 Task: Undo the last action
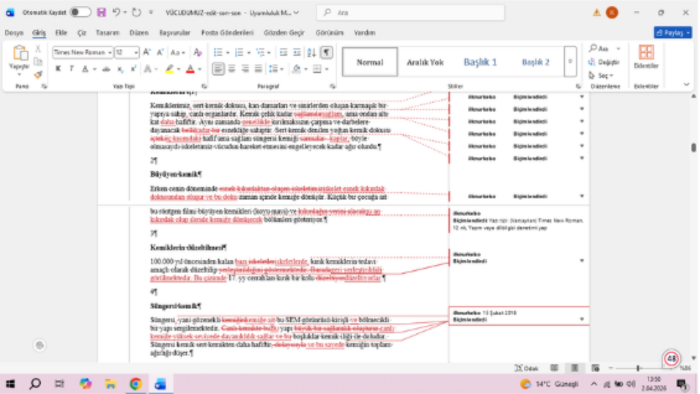[x=116, y=12]
